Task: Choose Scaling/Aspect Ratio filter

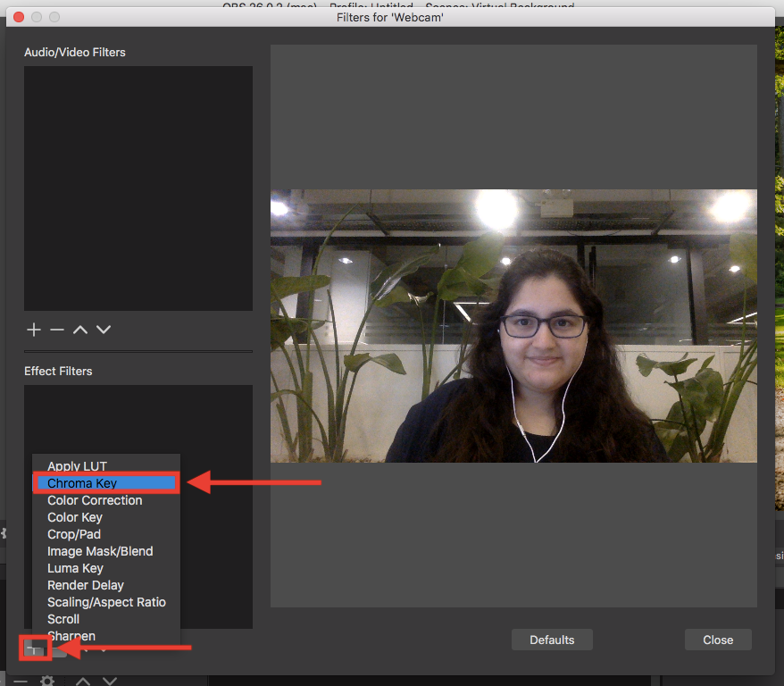Action: [106, 602]
